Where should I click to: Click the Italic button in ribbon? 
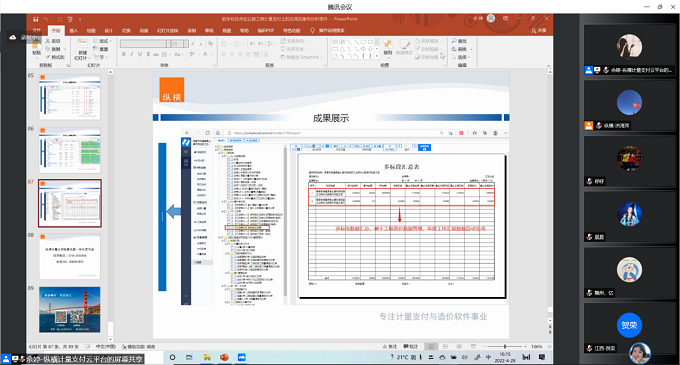(x=131, y=54)
